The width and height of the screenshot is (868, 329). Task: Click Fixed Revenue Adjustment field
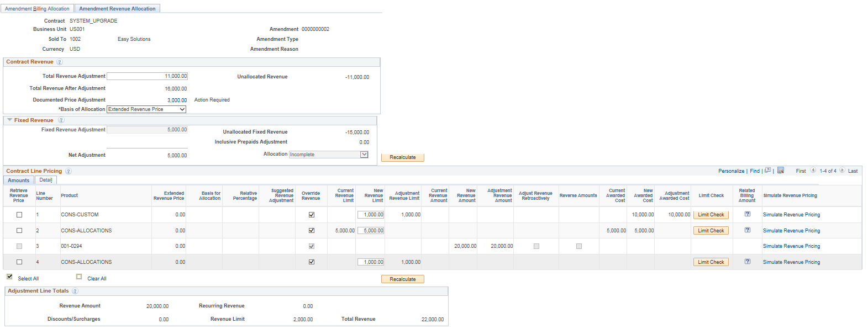tap(147, 130)
